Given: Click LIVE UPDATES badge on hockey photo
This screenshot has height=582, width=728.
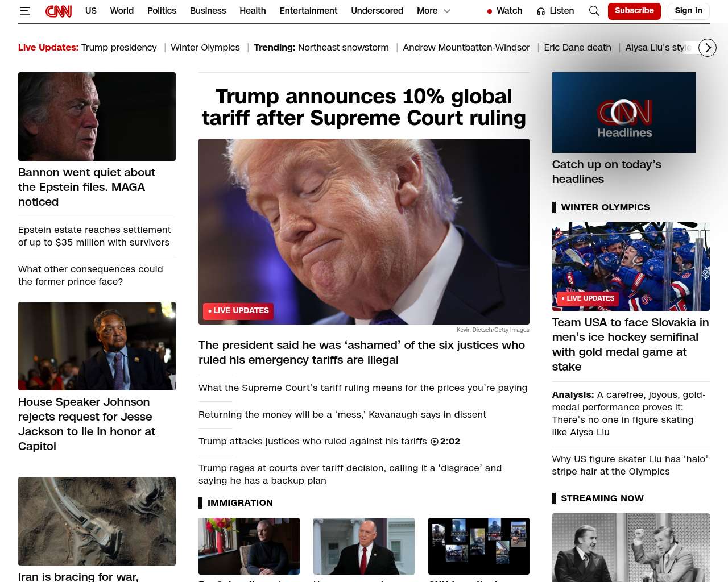Looking at the screenshot, I should tap(588, 298).
